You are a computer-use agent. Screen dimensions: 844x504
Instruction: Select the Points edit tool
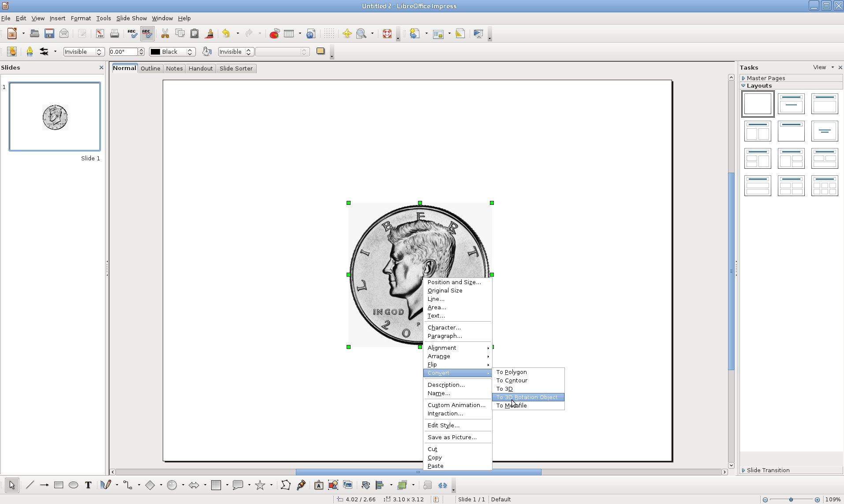pos(285,485)
